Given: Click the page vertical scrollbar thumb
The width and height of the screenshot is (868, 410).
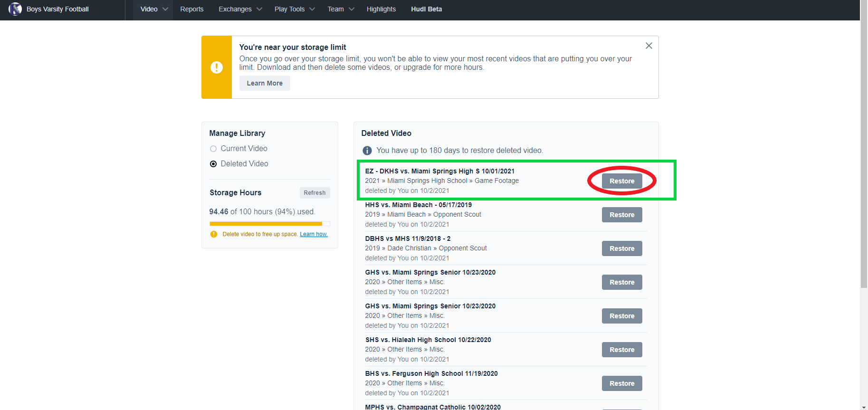Looking at the screenshot, I should [x=864, y=144].
